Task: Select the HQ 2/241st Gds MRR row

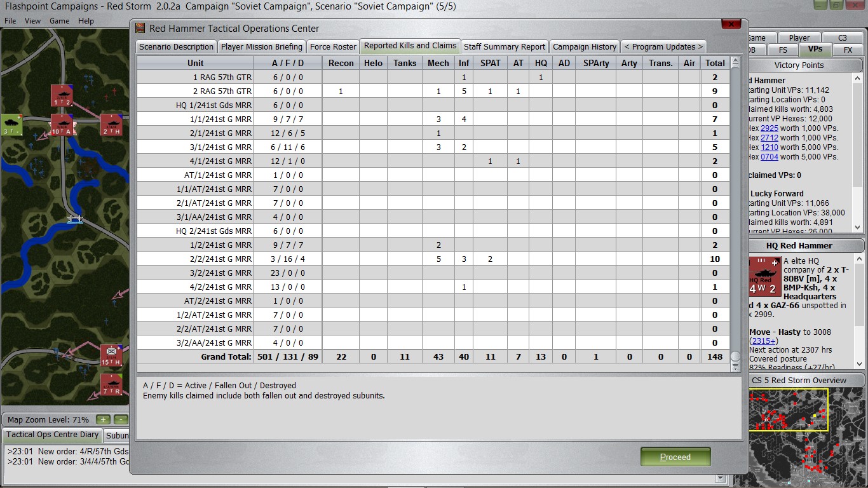Action: pyautogui.click(x=433, y=231)
